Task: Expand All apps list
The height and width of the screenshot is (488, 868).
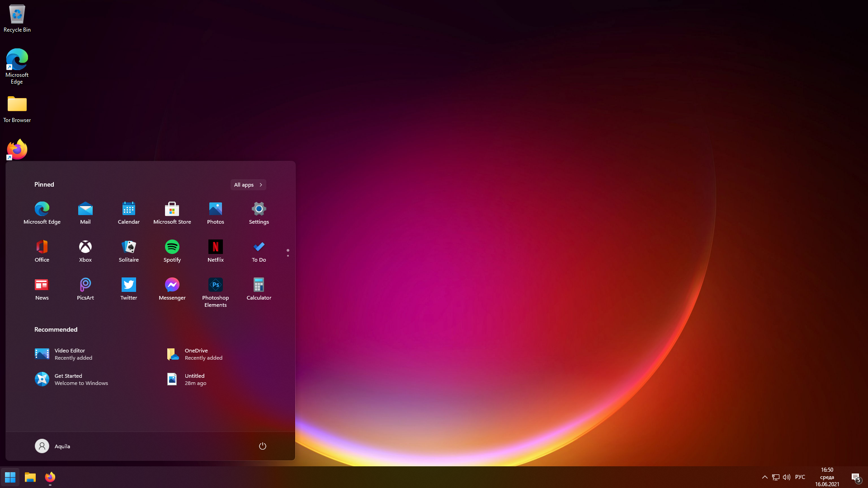Action: 248,185
